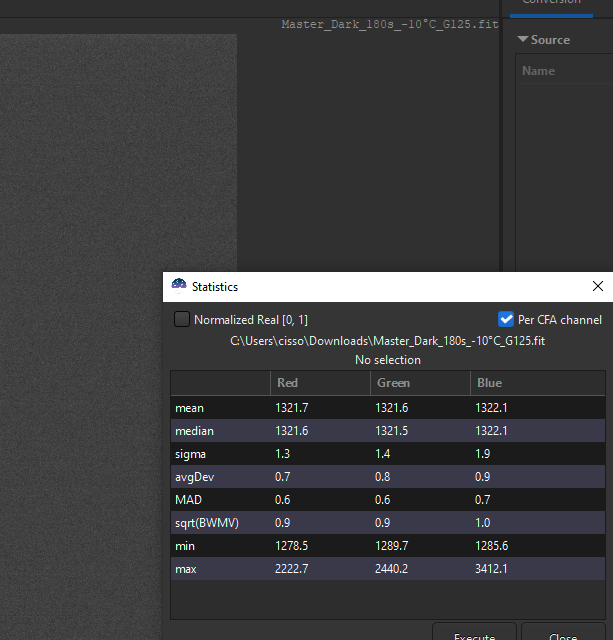Image resolution: width=613 pixels, height=640 pixels.
Task: Select Red max value 2222.7
Action: pos(292,569)
